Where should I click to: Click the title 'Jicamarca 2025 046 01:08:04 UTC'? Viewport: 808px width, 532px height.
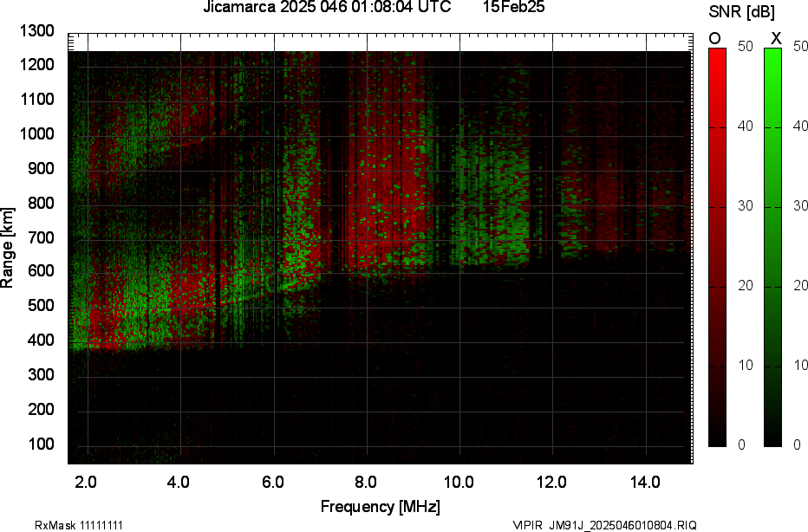pyautogui.click(x=327, y=7)
